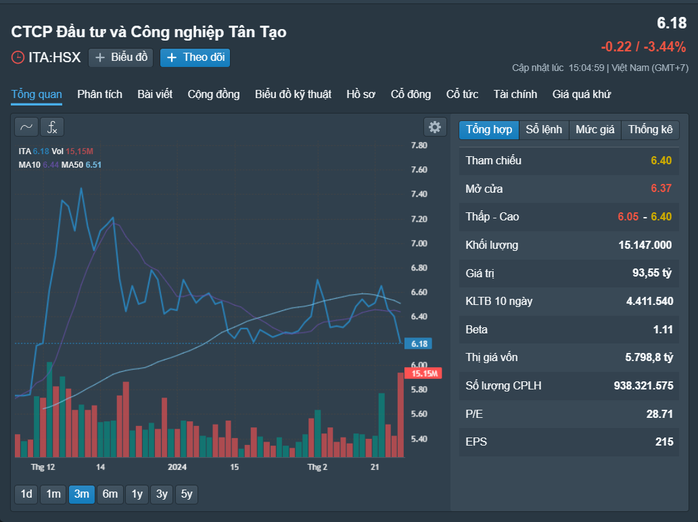The width and height of the screenshot is (698, 522).
Task: Click the Vol 15,15M legend entry
Action: point(72,151)
